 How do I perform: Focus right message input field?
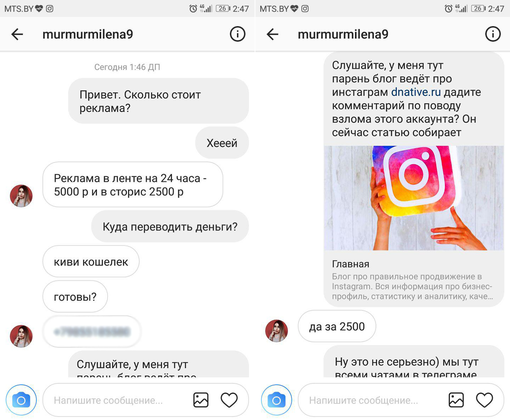coord(372,400)
